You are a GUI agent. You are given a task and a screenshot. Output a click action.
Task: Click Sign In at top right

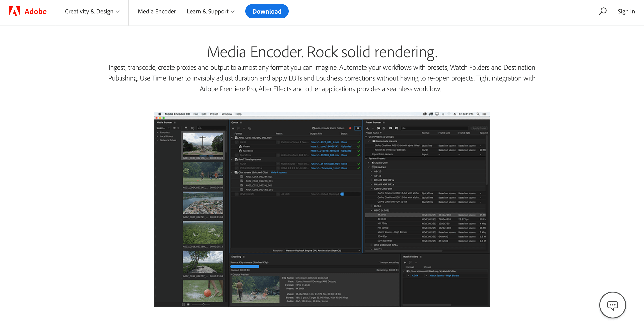click(626, 11)
